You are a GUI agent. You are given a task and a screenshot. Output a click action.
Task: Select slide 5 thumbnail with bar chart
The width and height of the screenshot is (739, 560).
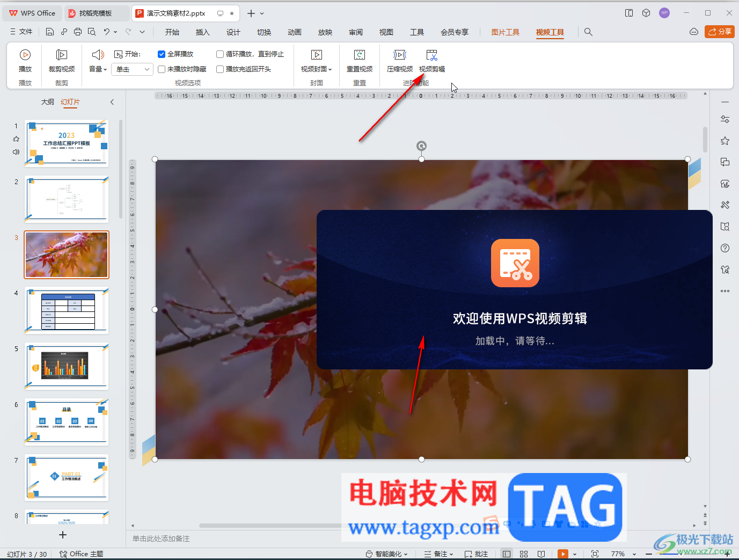tap(67, 366)
